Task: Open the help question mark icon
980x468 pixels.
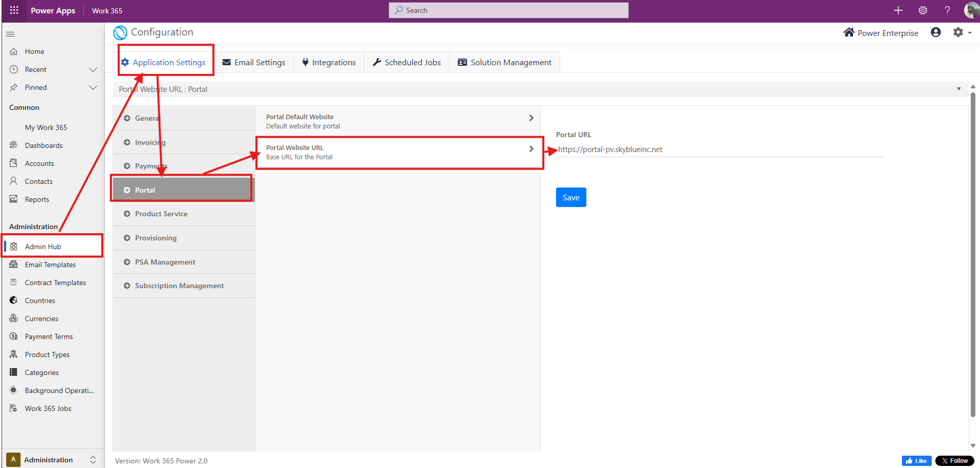Action: [947, 10]
